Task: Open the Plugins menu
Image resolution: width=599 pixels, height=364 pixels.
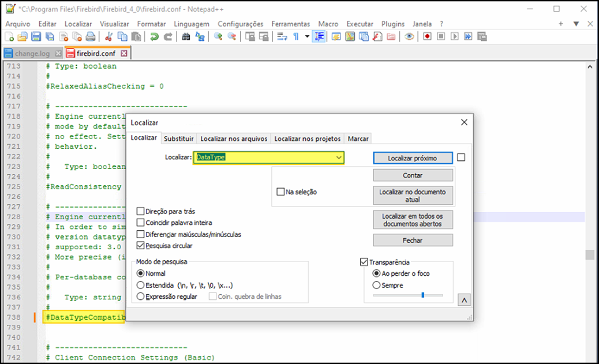Action: (393, 24)
